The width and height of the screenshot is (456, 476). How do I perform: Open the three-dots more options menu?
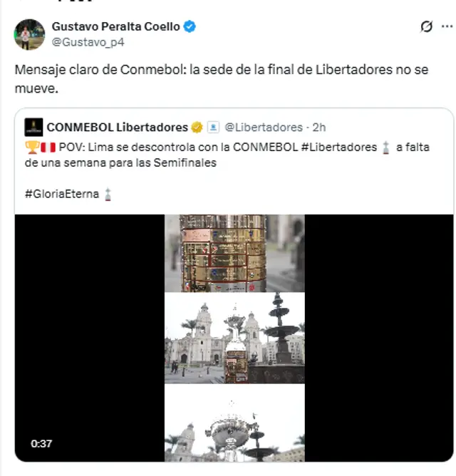click(x=447, y=26)
